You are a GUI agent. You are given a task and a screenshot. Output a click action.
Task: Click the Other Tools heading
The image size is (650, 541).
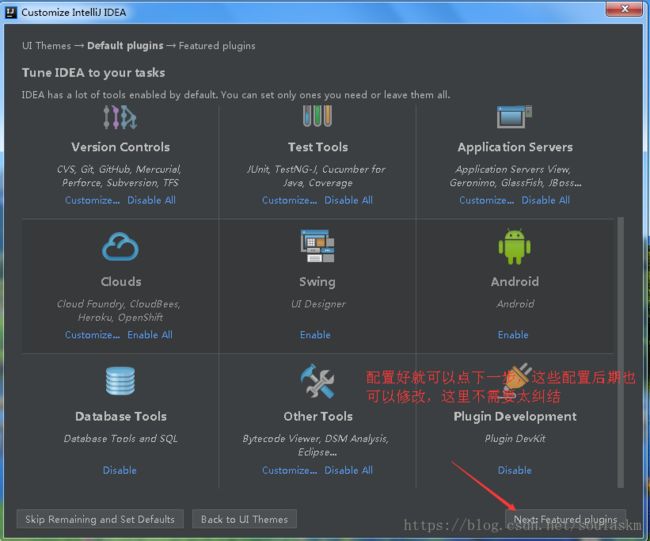(318, 416)
